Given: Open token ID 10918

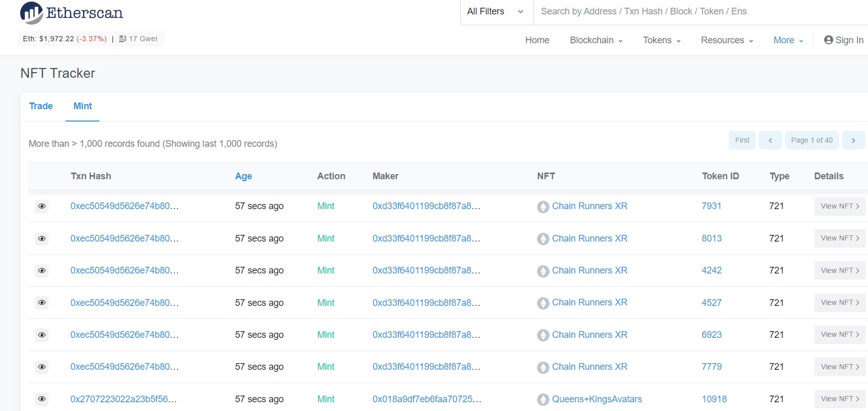Looking at the screenshot, I should [714, 399].
